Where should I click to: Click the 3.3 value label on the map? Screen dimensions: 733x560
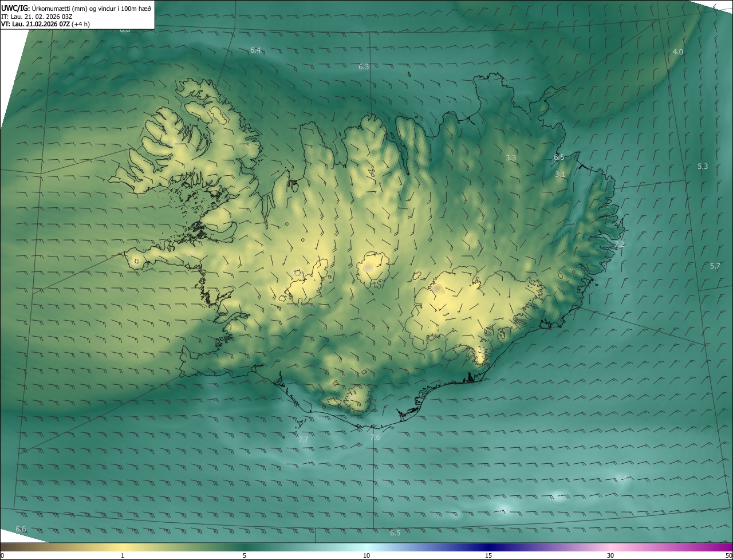511,157
